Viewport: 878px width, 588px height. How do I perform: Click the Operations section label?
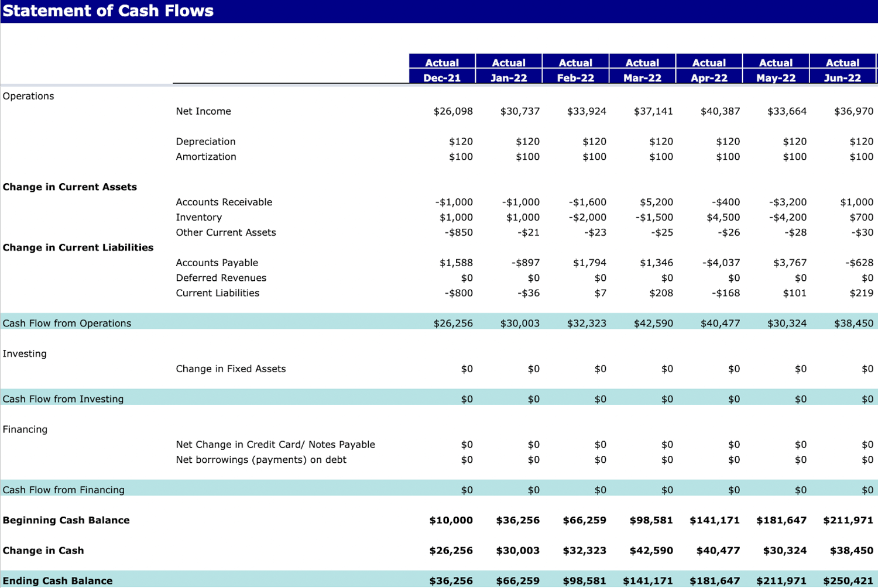(x=28, y=96)
